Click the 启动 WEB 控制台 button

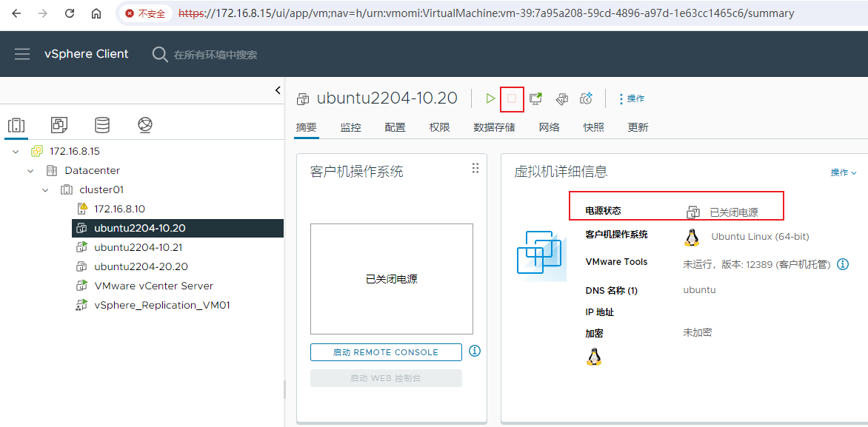[x=386, y=378]
